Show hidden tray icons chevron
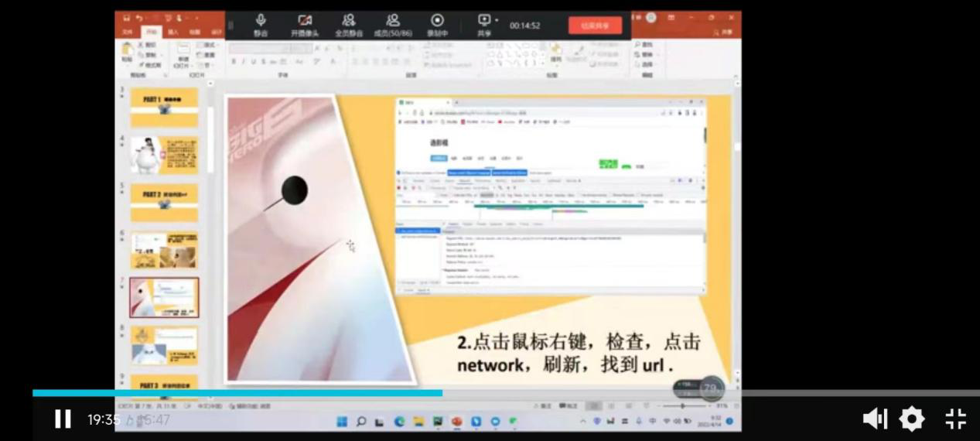This screenshot has width=980, height=441. (583, 422)
